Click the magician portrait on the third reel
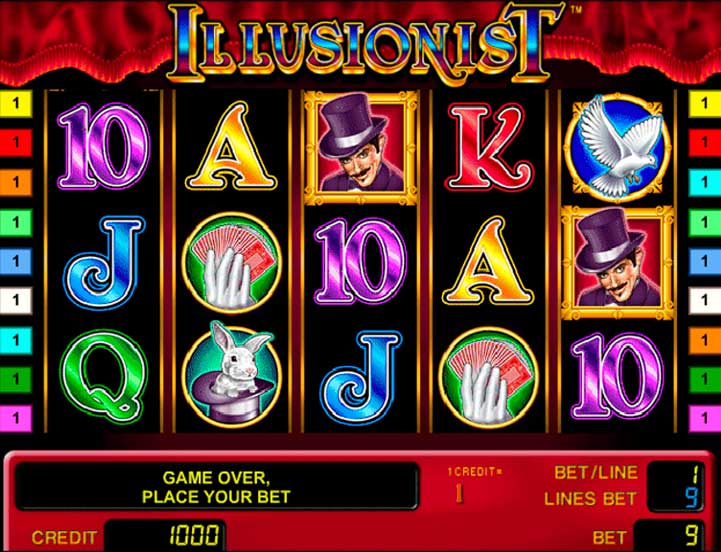The image size is (721, 552). click(361, 148)
